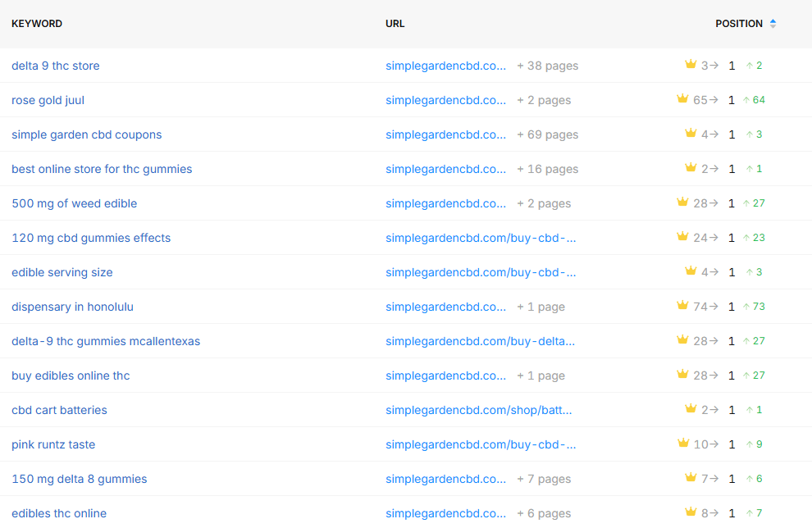Viewport: 812px width, 528px height.
Task: Open URL link in the rose gold juul row
Action: pyautogui.click(x=445, y=100)
